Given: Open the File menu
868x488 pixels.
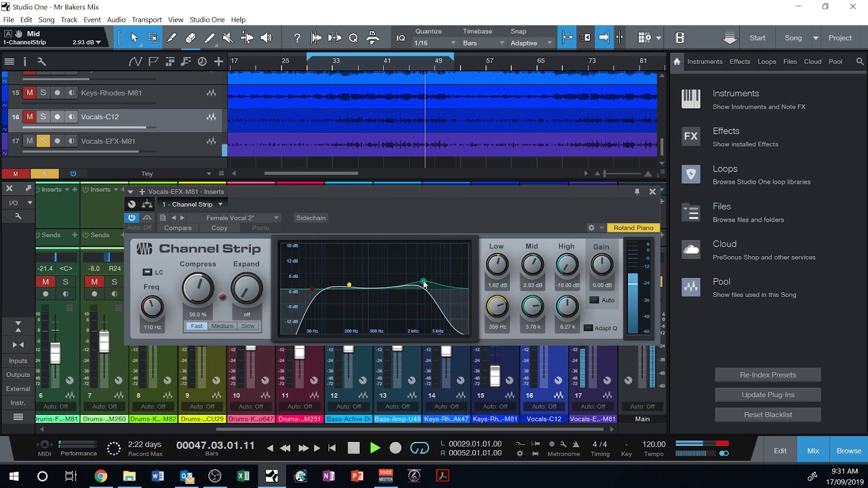Looking at the screenshot, I should tap(8, 20).
